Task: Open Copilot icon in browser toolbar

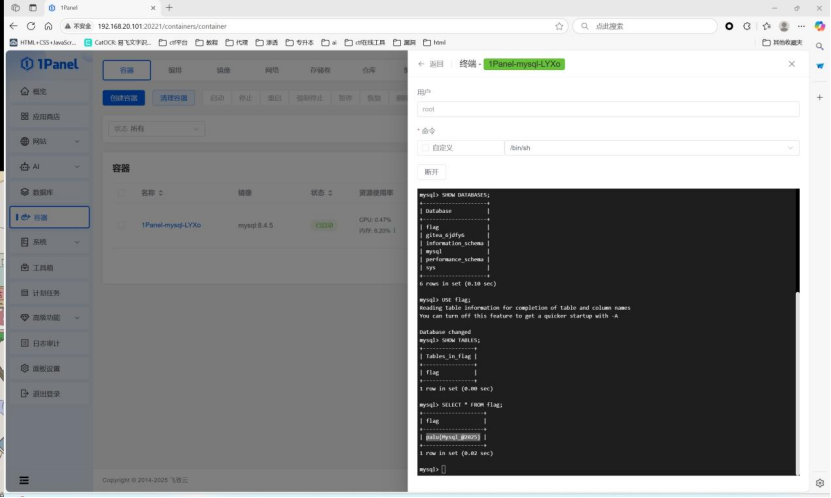Action: 820,26
